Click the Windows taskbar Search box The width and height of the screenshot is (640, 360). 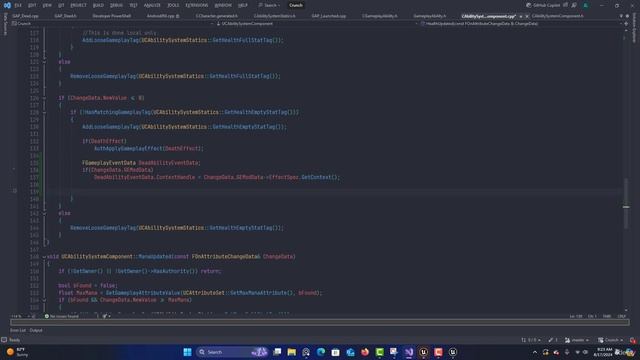231,352
